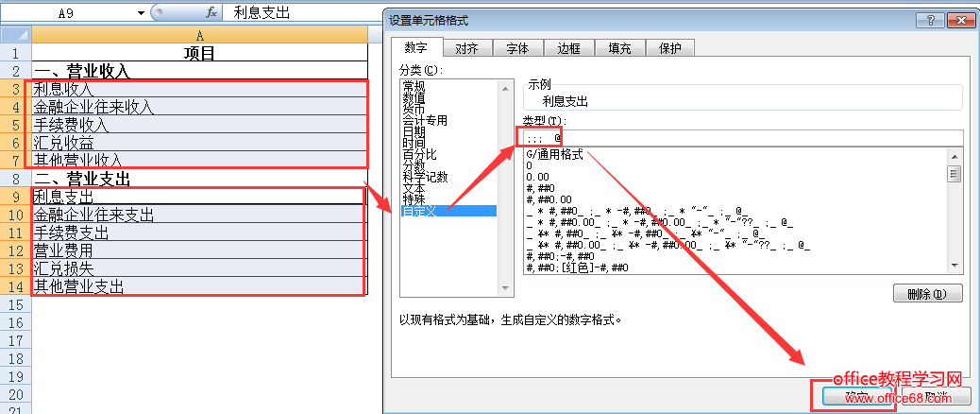Click the 类型 format code input field
This screenshot has width=980, height=414.
click(x=742, y=136)
